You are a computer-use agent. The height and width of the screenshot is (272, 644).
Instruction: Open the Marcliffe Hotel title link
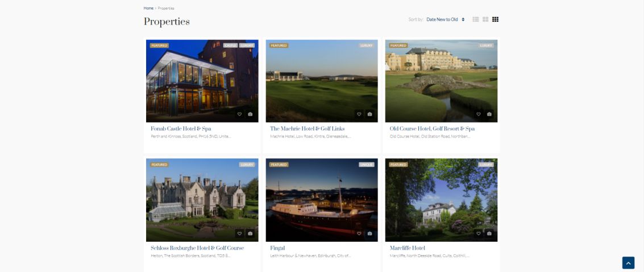coord(407,248)
